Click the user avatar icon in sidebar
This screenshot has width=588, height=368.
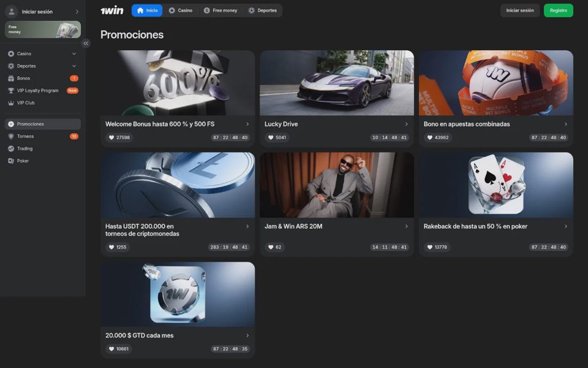[x=12, y=12]
